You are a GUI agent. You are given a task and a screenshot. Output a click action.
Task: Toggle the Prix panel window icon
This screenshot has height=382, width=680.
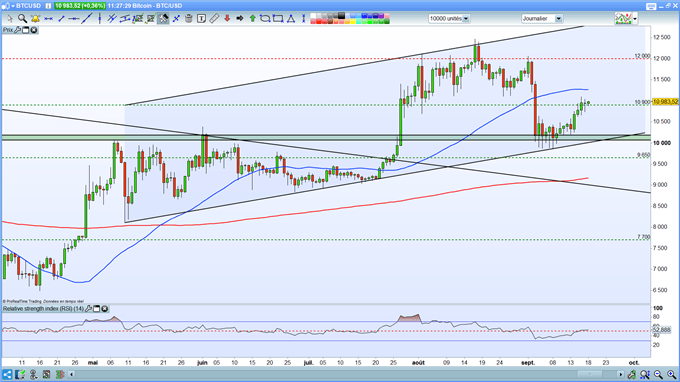(x=26, y=30)
